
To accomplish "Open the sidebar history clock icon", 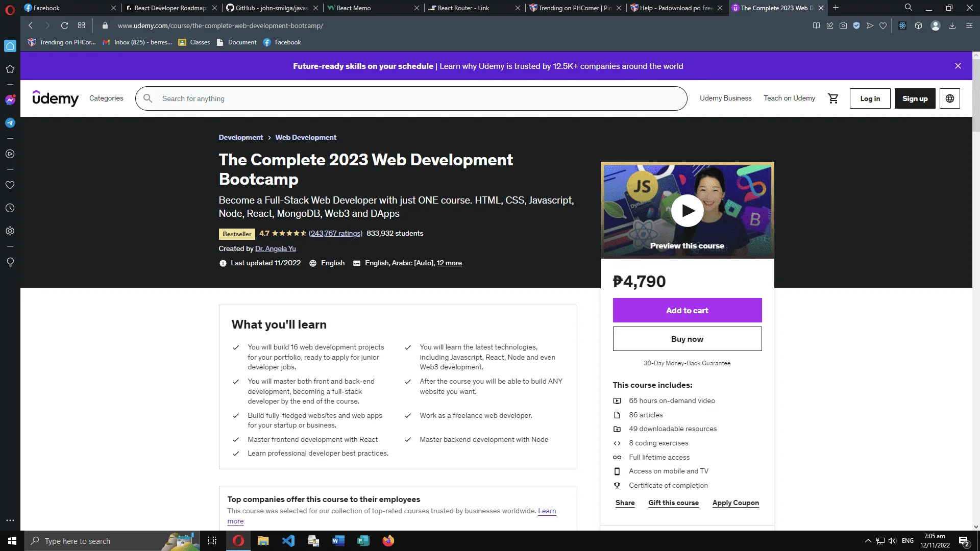I will (10, 208).
